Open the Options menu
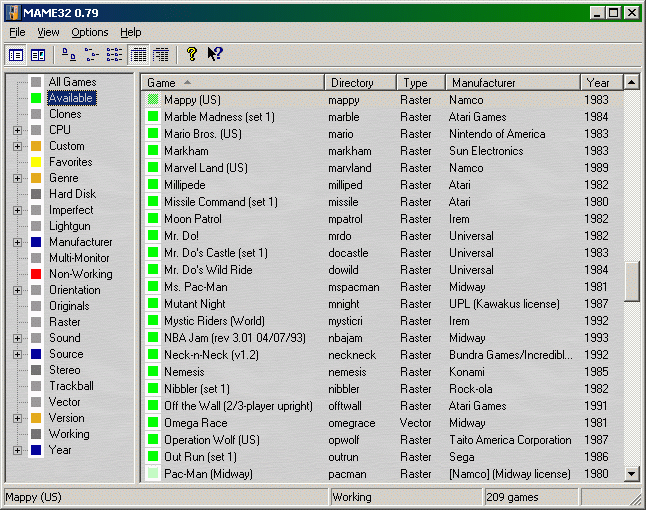646x510 pixels. (89, 33)
